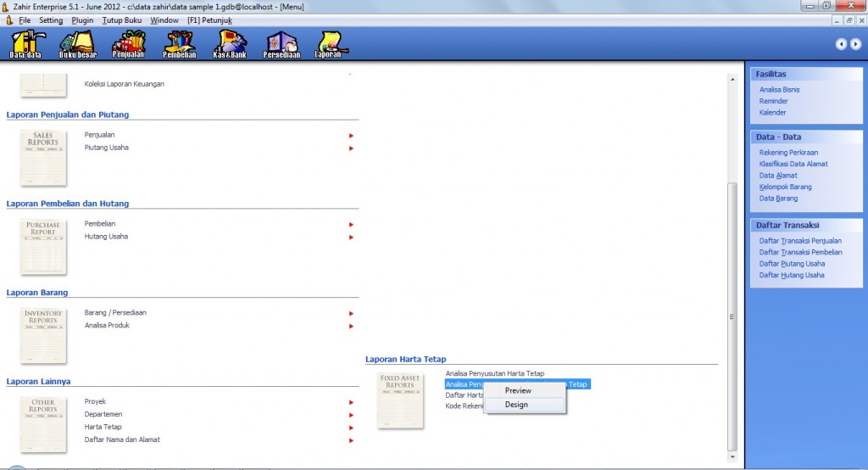Open the Pembelian module icon
The image size is (868, 470).
[179, 44]
